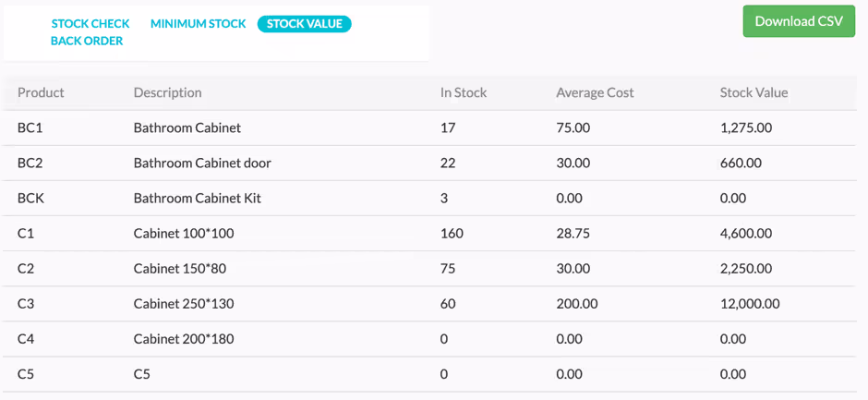Click stock value 1,275.00

[746, 128]
